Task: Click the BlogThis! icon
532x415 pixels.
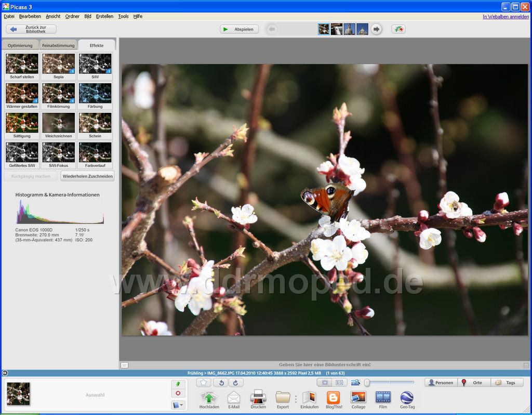Action: point(333,398)
